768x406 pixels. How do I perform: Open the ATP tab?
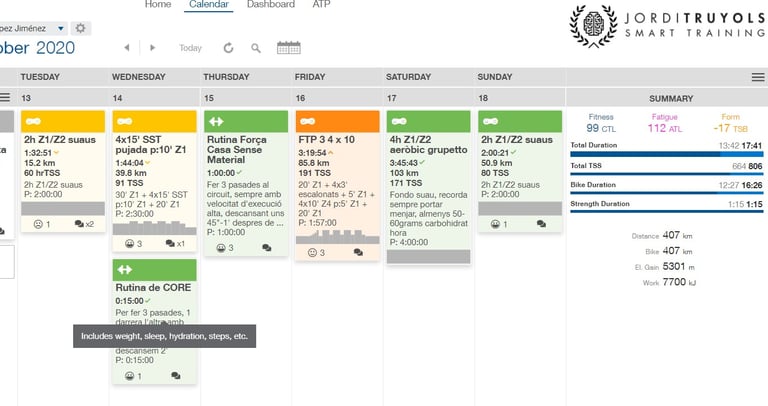pyautogui.click(x=321, y=4)
